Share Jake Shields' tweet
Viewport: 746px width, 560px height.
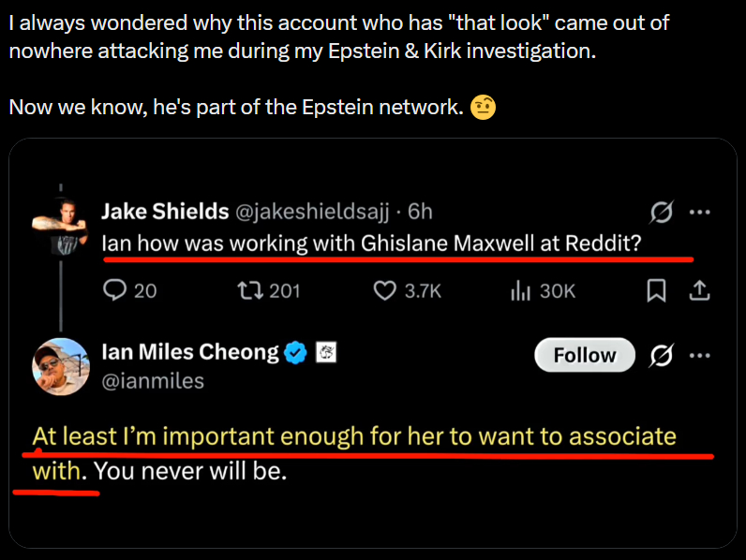698,291
